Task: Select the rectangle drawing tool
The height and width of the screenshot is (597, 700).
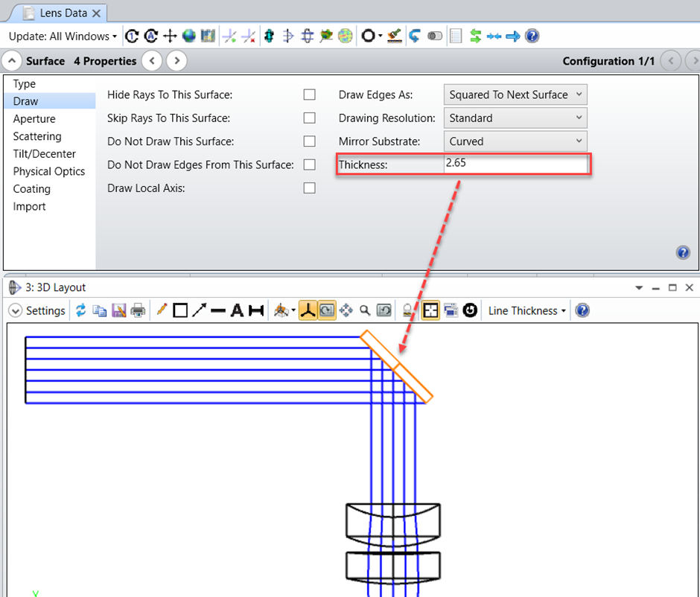Action: tap(179, 310)
